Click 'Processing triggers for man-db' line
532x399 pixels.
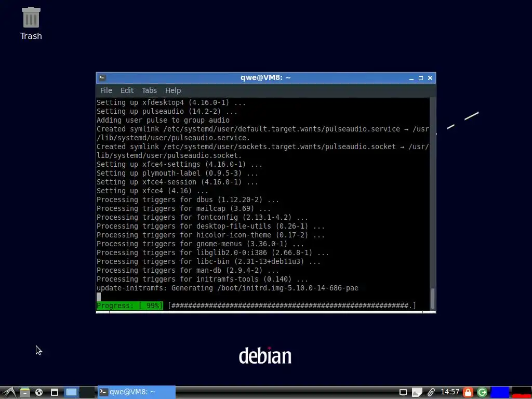click(188, 270)
